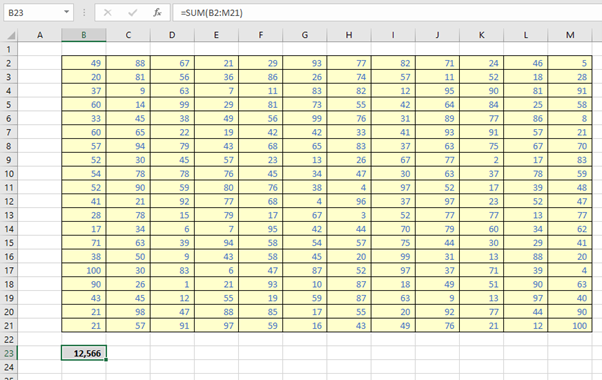Select column H header

(x=349, y=35)
